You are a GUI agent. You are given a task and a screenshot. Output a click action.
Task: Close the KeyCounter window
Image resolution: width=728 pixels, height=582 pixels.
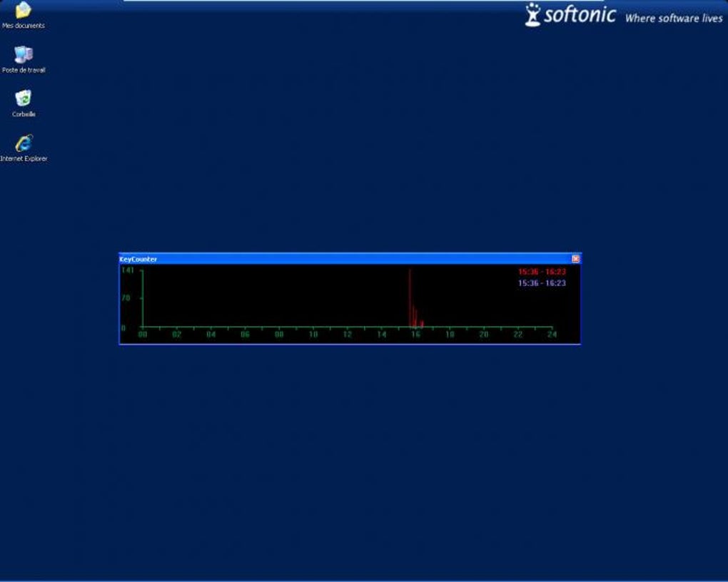575,258
